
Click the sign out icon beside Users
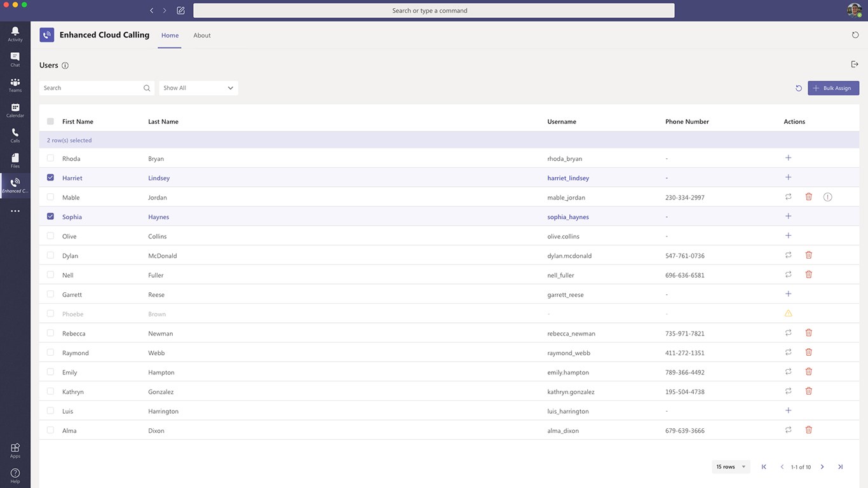tap(855, 64)
